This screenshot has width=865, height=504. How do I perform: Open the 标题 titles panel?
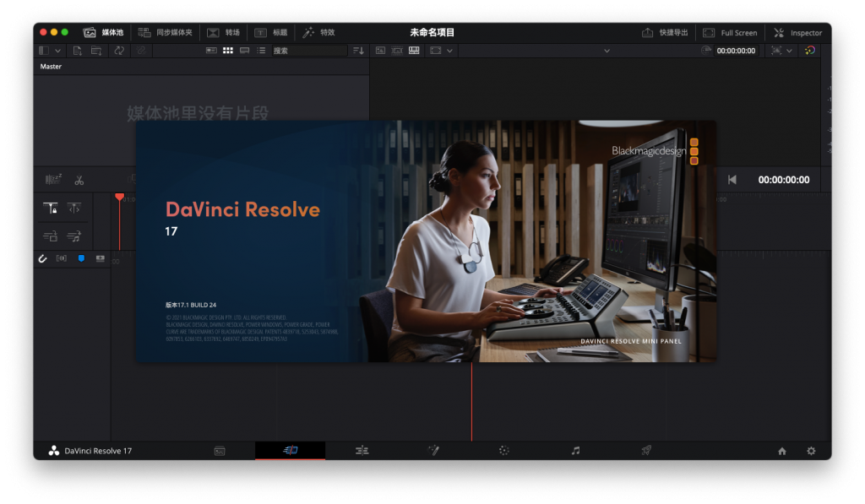click(x=271, y=33)
